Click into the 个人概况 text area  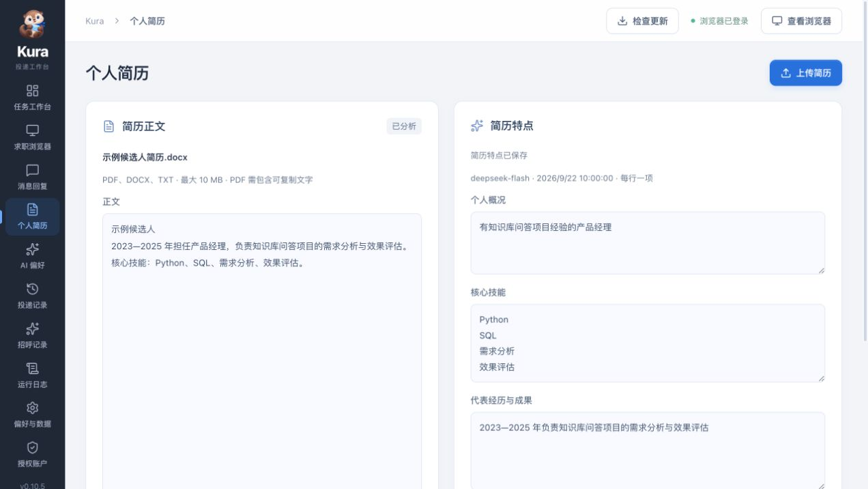pyautogui.click(x=648, y=243)
